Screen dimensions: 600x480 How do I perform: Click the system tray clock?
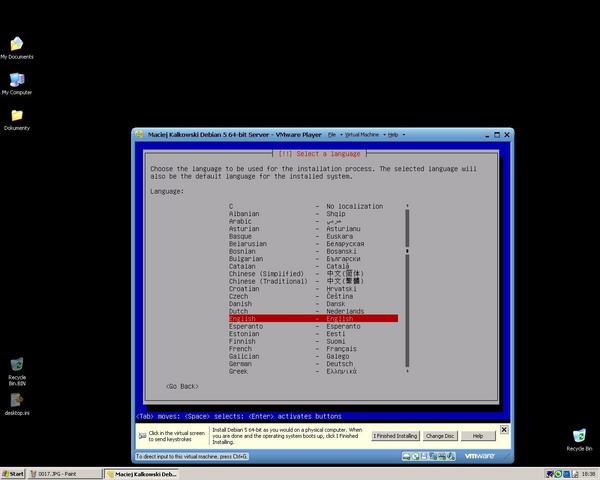click(x=588, y=474)
